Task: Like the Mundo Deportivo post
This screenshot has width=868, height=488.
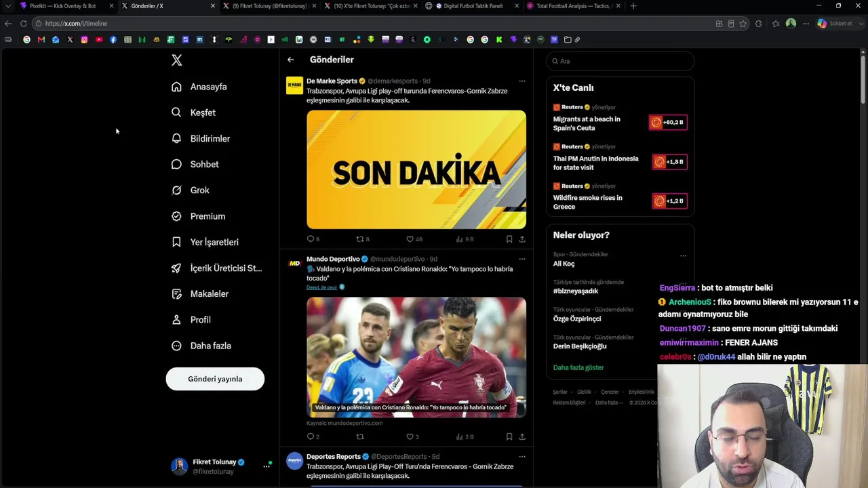Action: coord(412,437)
